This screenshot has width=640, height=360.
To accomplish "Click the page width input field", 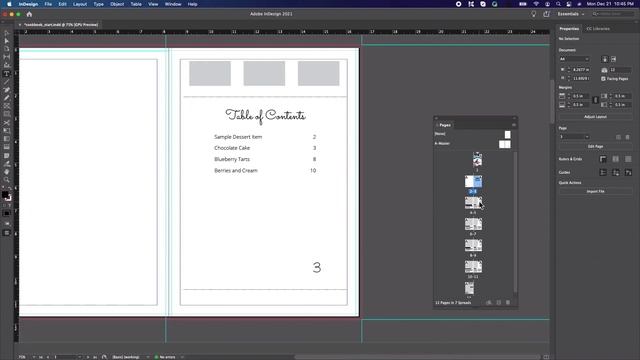I will [x=580, y=70].
